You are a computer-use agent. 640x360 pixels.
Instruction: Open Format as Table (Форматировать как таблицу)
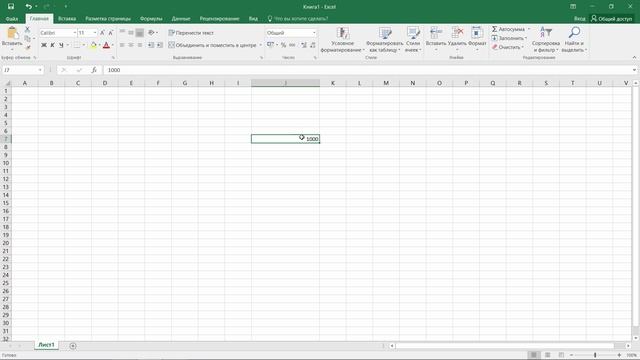tap(384, 40)
